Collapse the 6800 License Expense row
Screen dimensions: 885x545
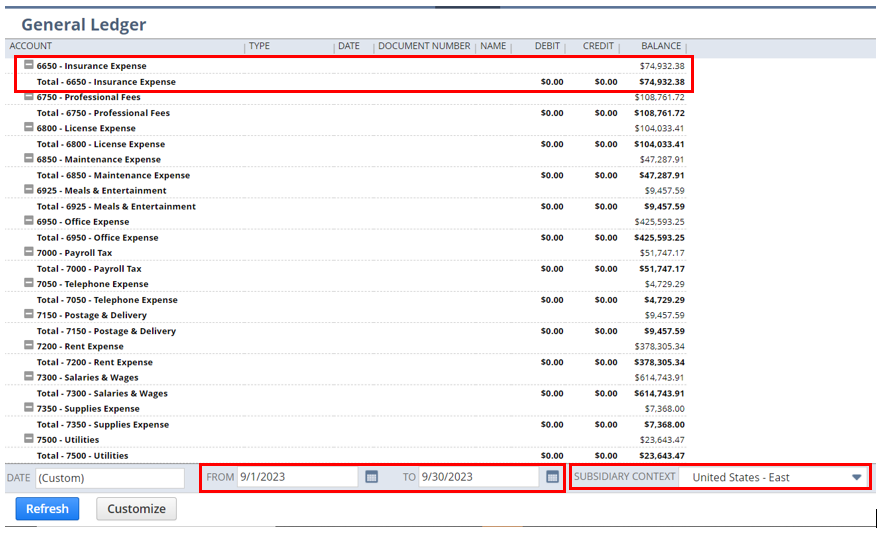tap(29, 128)
